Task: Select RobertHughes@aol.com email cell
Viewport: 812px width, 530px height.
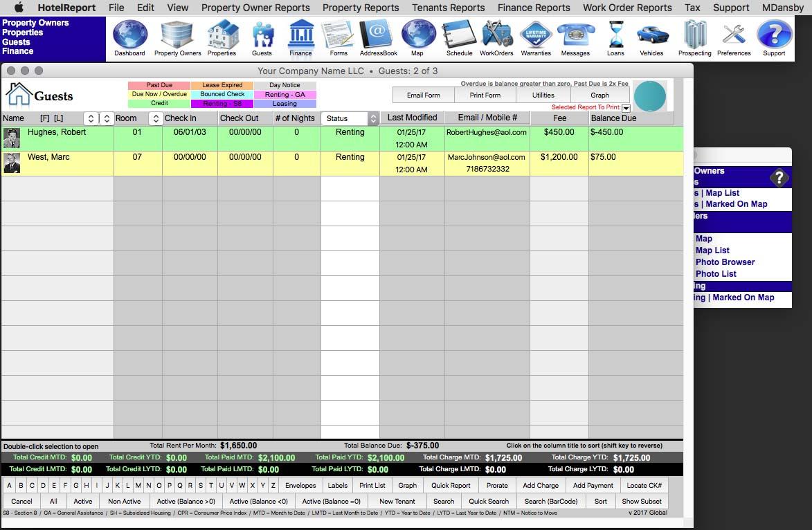Action: coord(487,133)
